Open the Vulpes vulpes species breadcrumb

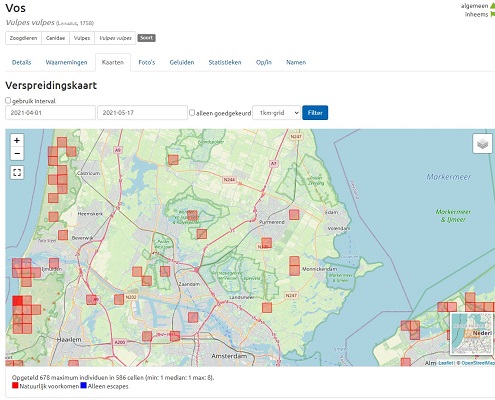point(115,38)
